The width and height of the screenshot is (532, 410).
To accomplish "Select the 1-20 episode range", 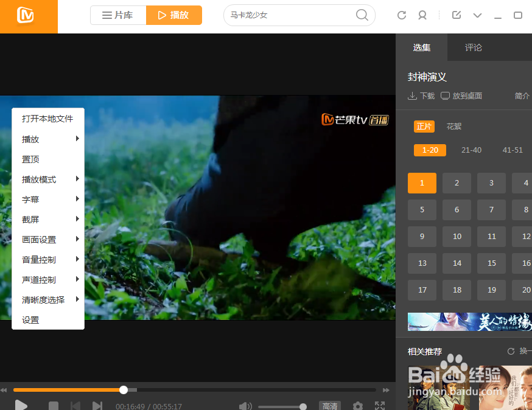I will click(430, 150).
